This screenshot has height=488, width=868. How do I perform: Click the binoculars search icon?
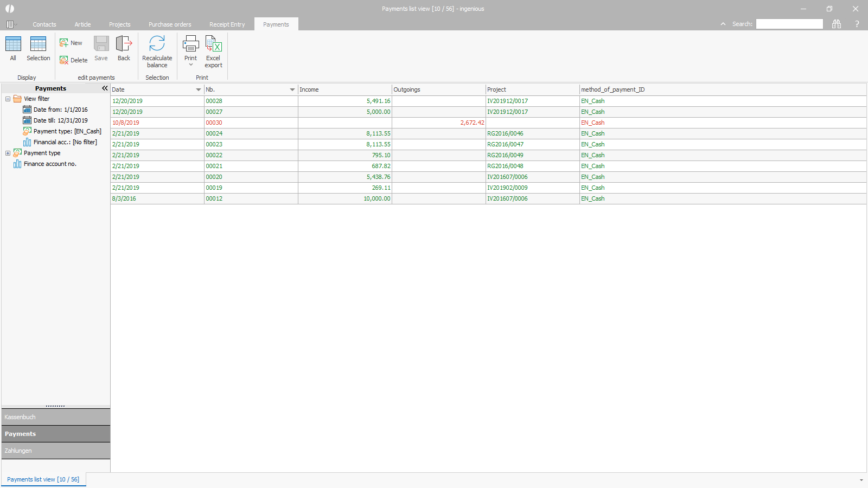point(837,24)
